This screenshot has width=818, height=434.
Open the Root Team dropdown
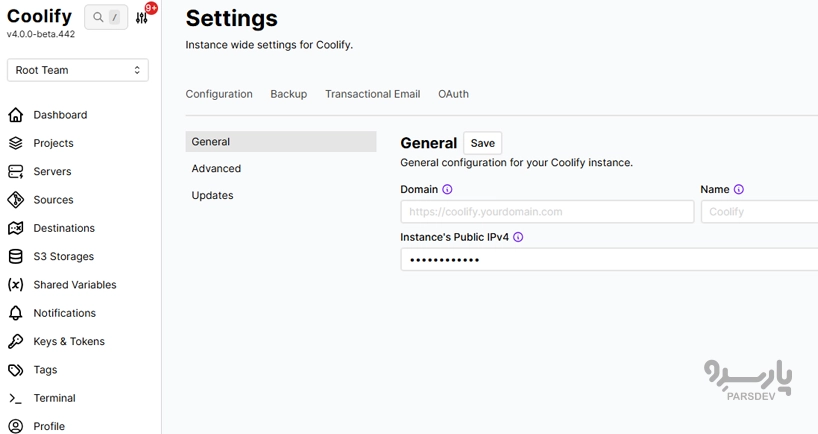(x=78, y=70)
